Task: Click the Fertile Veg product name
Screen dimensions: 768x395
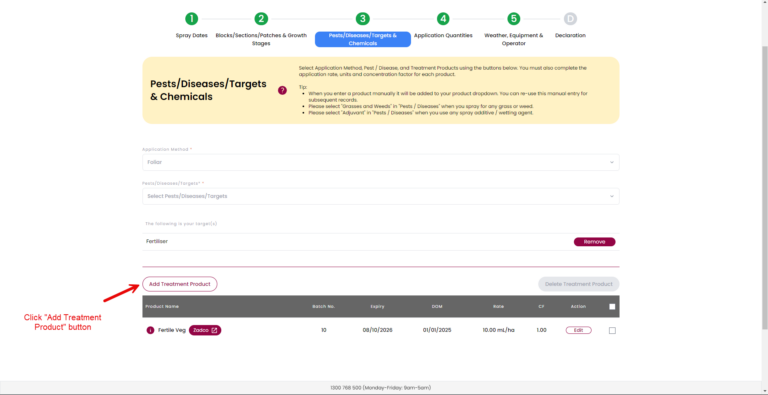Action: click(x=172, y=330)
